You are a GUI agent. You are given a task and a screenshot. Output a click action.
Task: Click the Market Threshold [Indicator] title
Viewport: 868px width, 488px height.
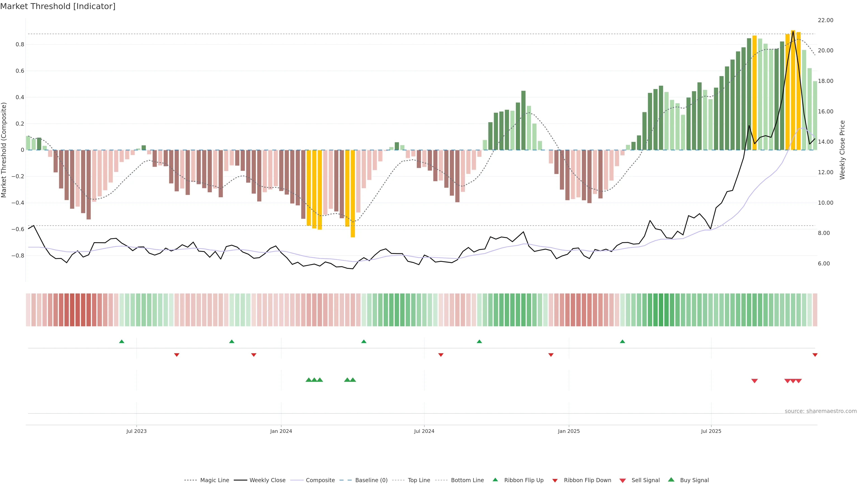[x=58, y=6]
